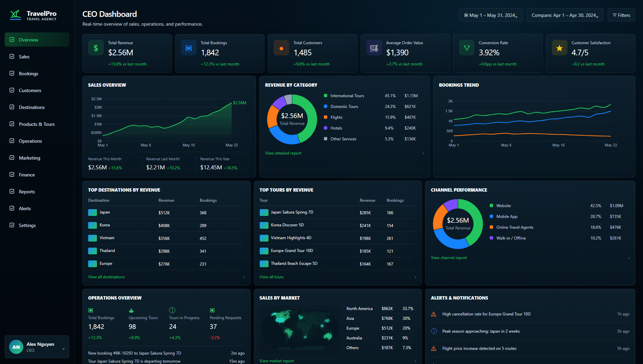Screen dimensions: 643x364
Task: Open the May 1 – May 31 date range dropdown
Action: (x=491, y=15)
